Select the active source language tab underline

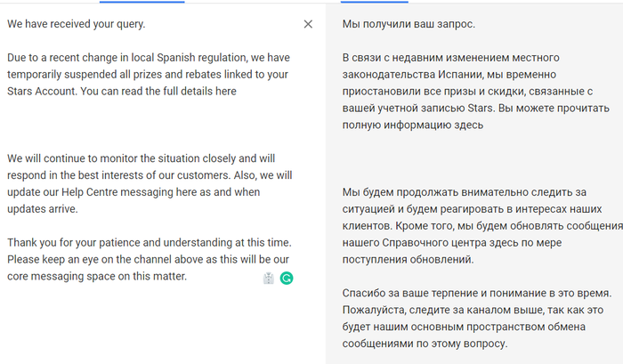(x=142, y=2)
